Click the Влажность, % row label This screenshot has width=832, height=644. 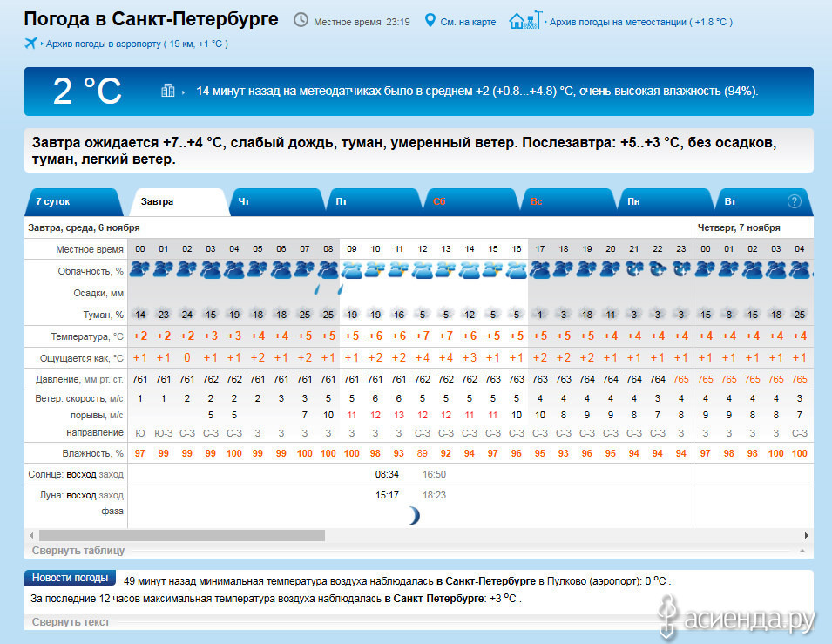pyautogui.click(x=92, y=453)
